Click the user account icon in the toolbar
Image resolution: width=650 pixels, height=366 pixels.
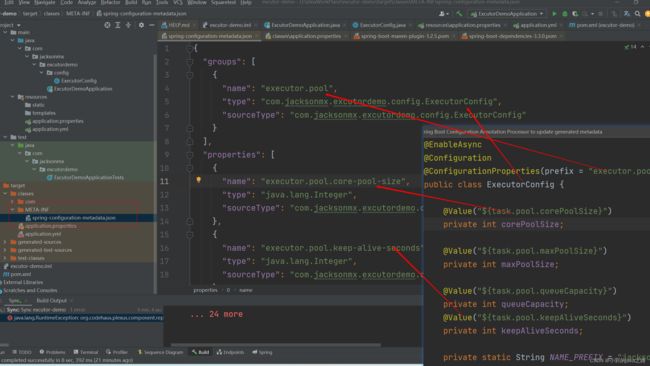coord(442,14)
